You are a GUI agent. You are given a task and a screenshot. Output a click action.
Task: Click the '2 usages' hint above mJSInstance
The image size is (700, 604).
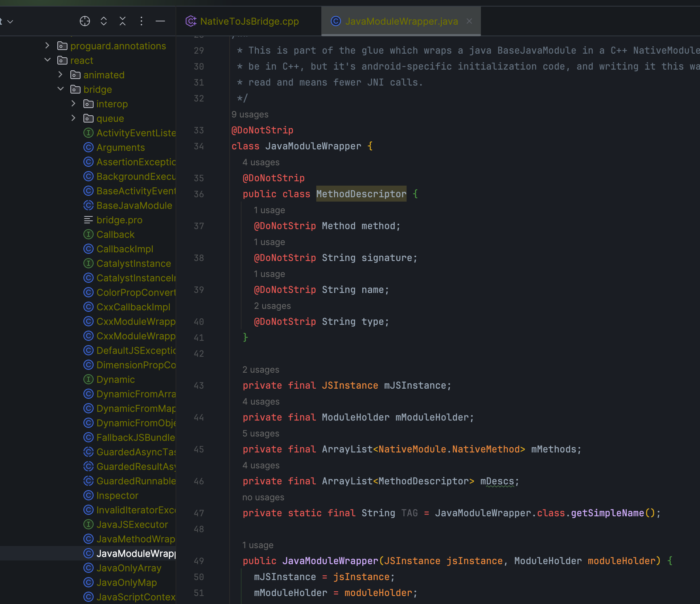click(261, 370)
